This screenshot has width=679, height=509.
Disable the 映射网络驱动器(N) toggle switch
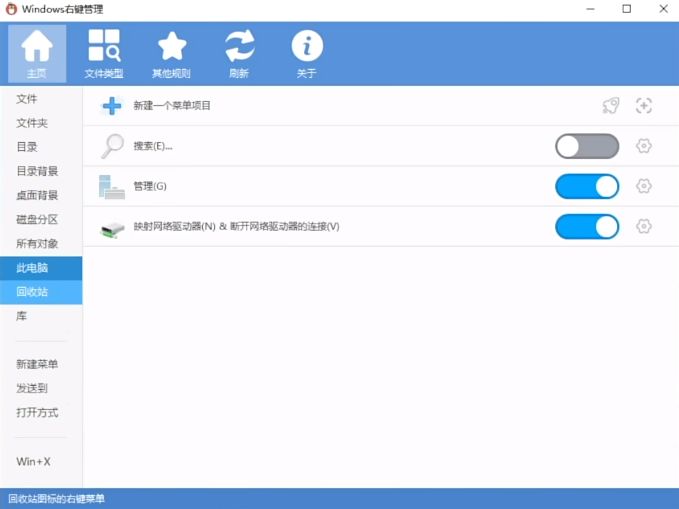pos(587,227)
